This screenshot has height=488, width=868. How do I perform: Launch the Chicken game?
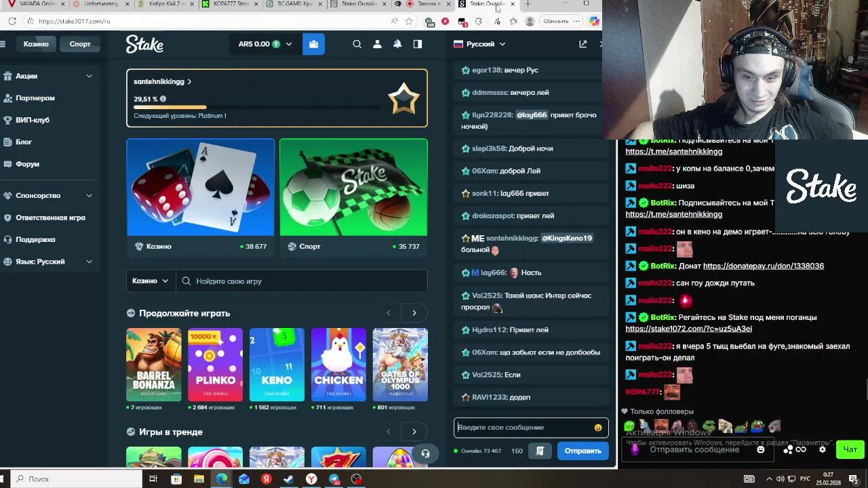338,365
